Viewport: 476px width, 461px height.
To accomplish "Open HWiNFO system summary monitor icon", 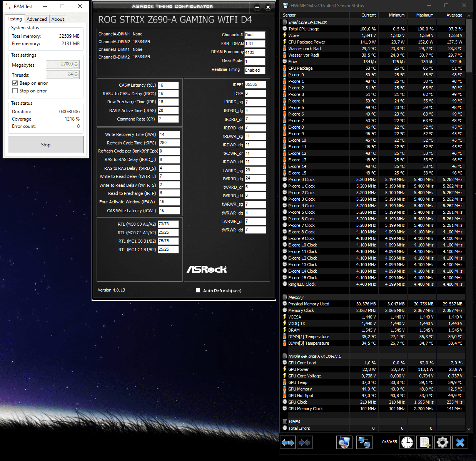I will 344,443.
